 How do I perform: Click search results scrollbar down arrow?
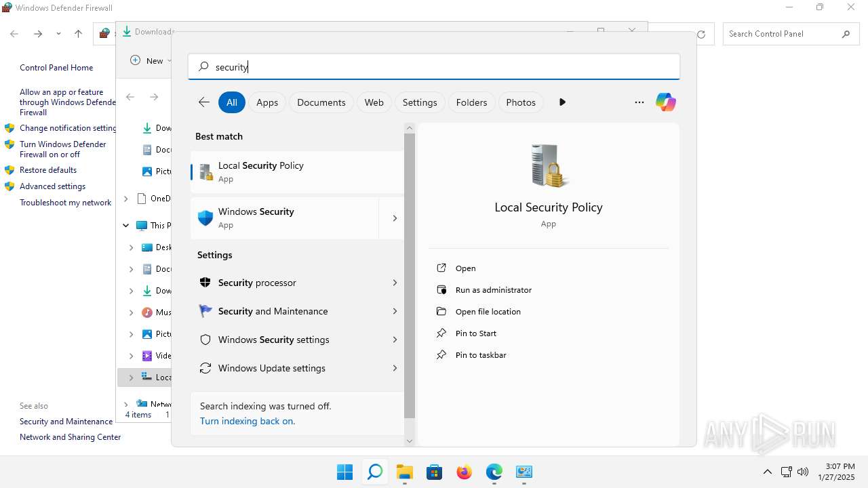click(x=409, y=441)
